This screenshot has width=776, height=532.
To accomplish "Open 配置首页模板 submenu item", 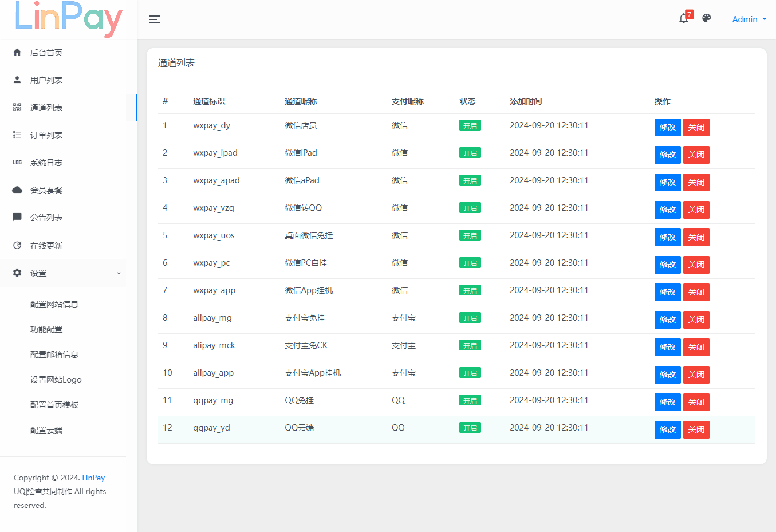I will pos(54,405).
